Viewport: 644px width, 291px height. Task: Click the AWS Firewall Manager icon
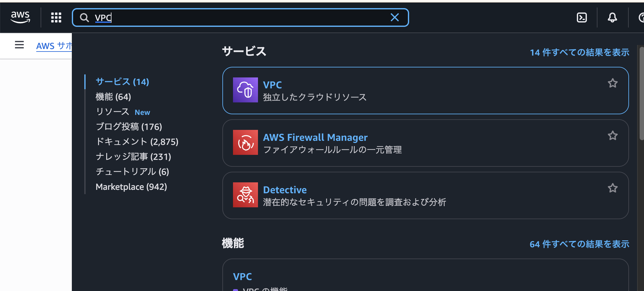pyautogui.click(x=245, y=142)
